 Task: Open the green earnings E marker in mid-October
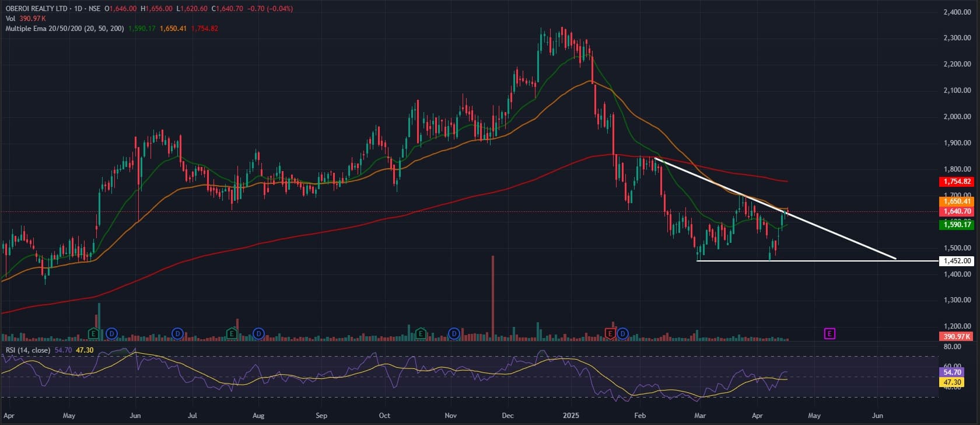(x=421, y=334)
